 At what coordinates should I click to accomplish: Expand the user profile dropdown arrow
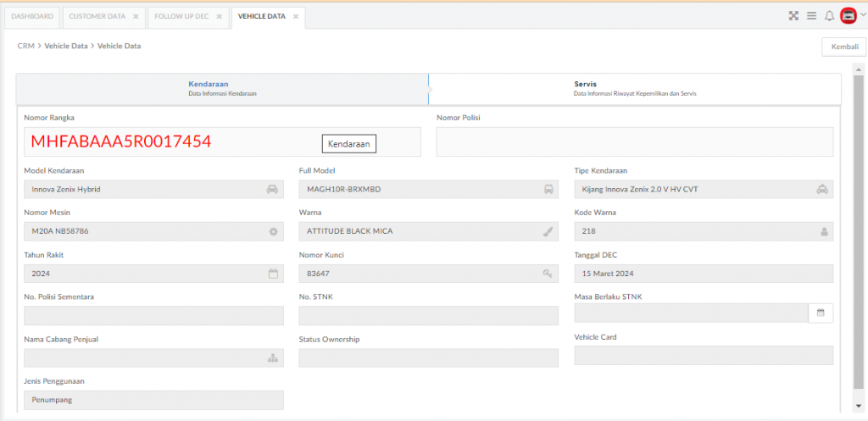[862, 15]
